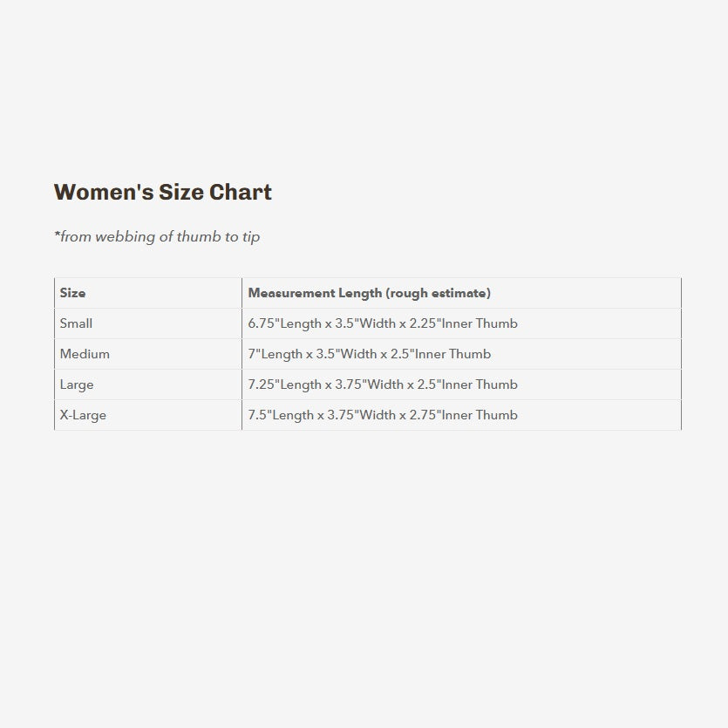
Task: Click the Women's Size Chart heading
Action: (x=162, y=193)
